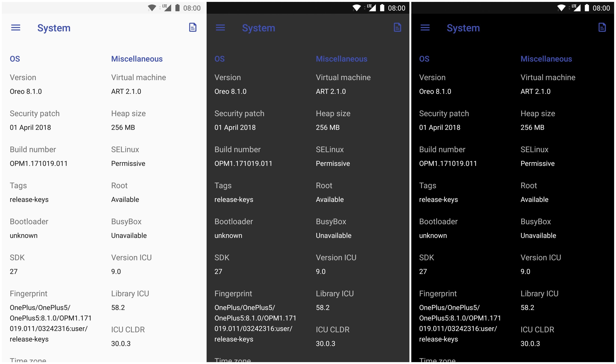This screenshot has width=616, height=364.
Task: Tap battery icon in black theme status bar
Action: [x=587, y=8]
